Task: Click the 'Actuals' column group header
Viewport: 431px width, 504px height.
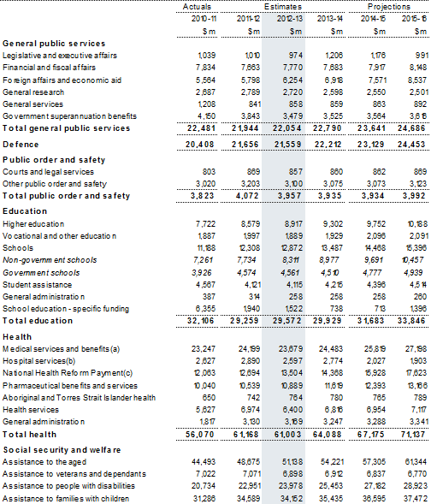Action: tap(197, 7)
